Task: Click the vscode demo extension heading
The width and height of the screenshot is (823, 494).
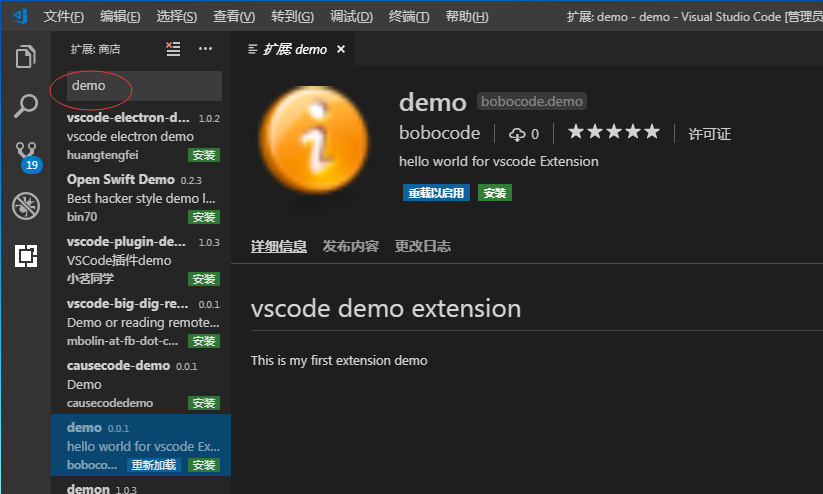Action: coord(386,308)
